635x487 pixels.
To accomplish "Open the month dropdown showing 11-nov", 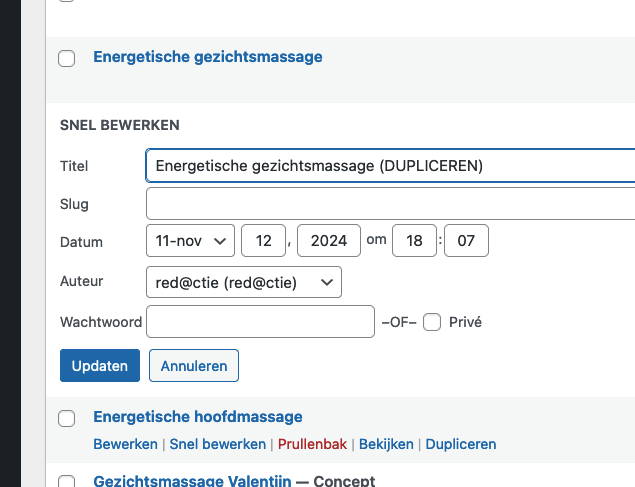I will coord(190,240).
